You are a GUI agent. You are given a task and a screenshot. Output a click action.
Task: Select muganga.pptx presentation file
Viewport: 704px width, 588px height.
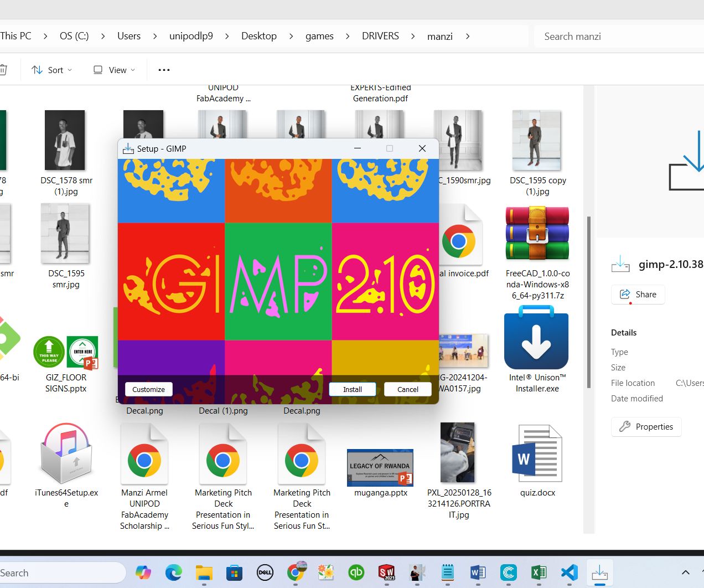click(380, 467)
